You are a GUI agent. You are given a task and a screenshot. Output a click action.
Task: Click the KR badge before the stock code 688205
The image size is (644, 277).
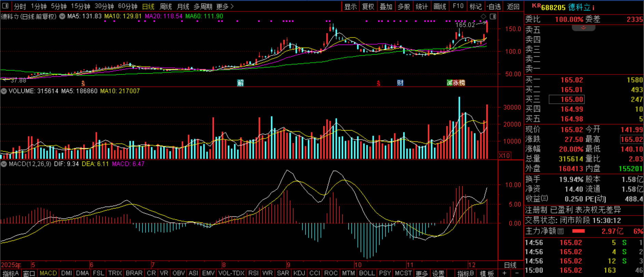point(536,5)
